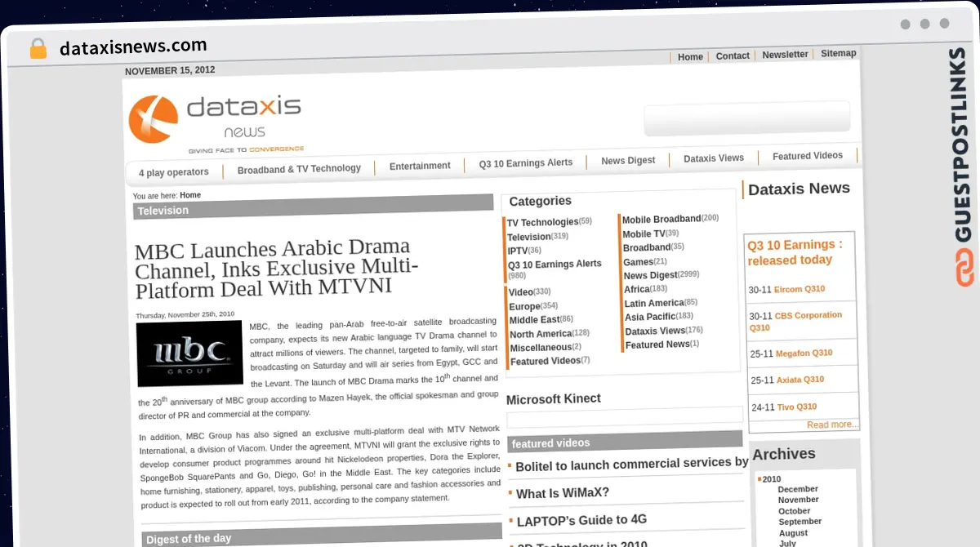The height and width of the screenshot is (547, 980).
Task: Select the News Digest tab
Action: (x=628, y=160)
